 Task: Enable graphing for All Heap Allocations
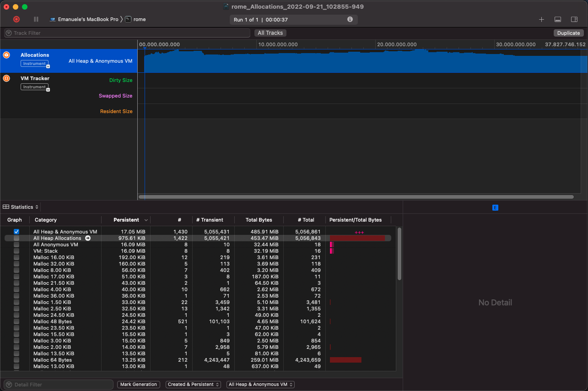16,238
